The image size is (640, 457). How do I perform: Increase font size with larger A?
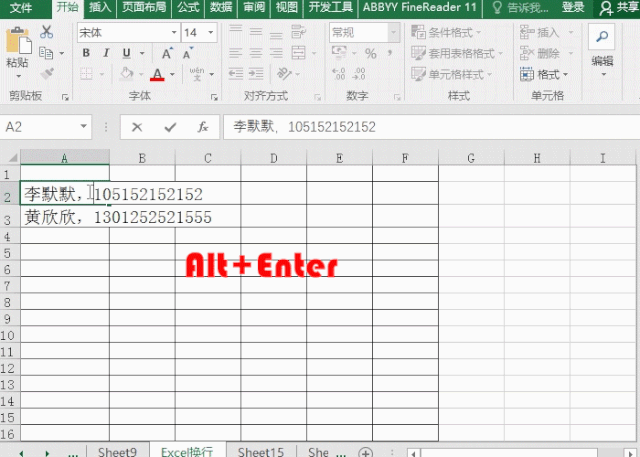pos(167,53)
